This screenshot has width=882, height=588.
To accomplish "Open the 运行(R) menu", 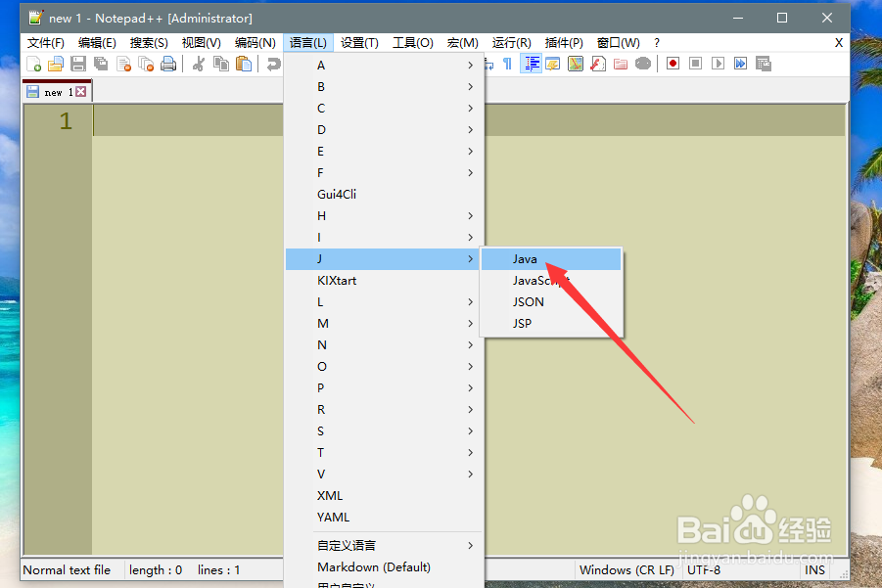I will (x=511, y=43).
